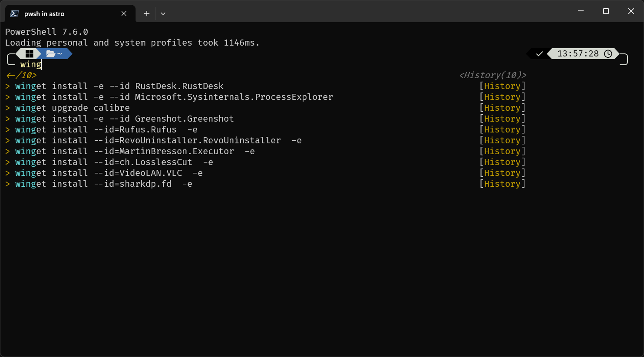
Task: Click [History] tag on the sharkdp.fd row
Action: [502, 184]
